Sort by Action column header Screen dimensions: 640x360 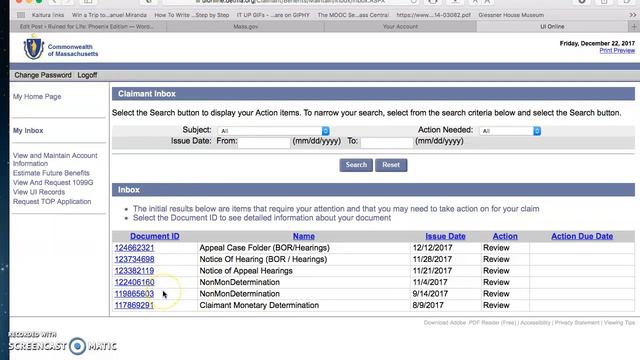[x=505, y=236]
